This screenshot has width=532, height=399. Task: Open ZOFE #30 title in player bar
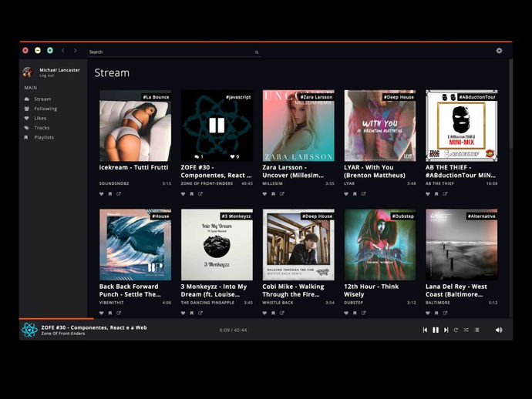click(94, 327)
